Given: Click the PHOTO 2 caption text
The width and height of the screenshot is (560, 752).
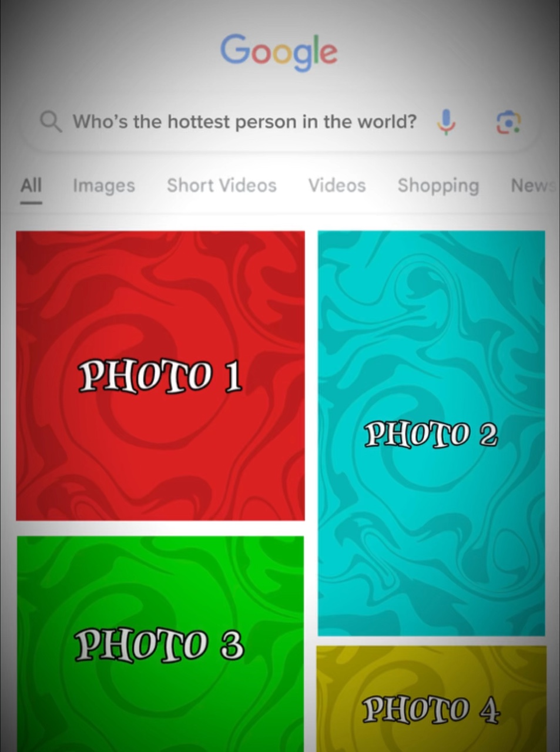Looking at the screenshot, I should (x=431, y=435).
